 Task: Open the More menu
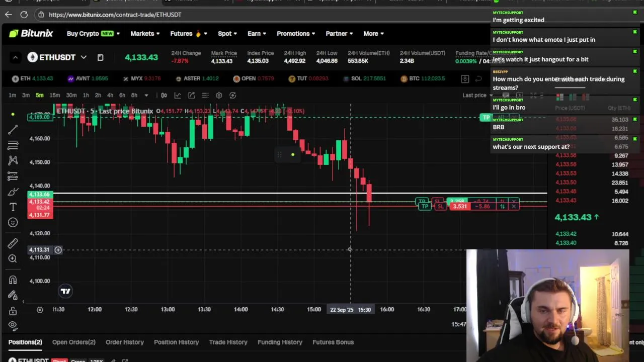click(373, 34)
